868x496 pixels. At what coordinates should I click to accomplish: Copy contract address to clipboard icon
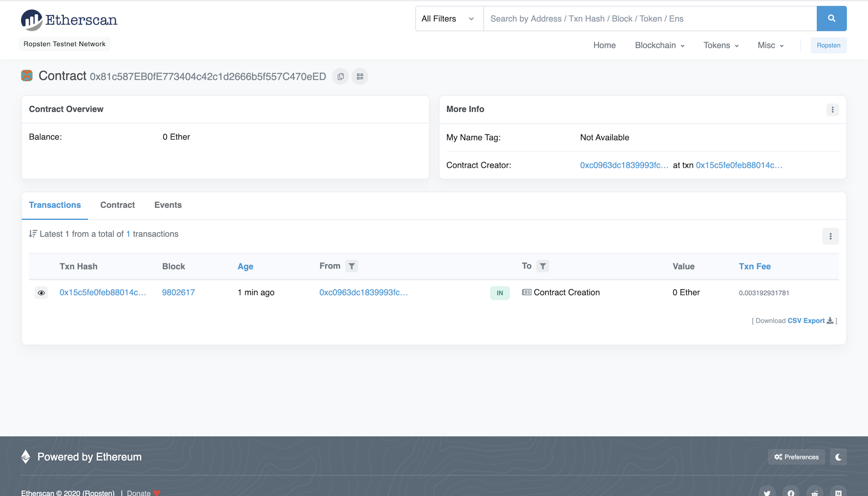[x=340, y=76]
